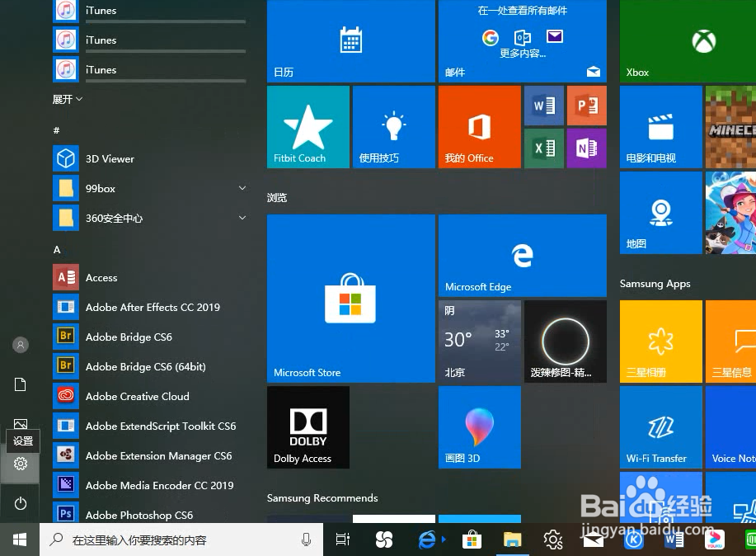This screenshot has width=756, height=556.
Task: Open Pictures from the sidebar
Action: pos(21,424)
